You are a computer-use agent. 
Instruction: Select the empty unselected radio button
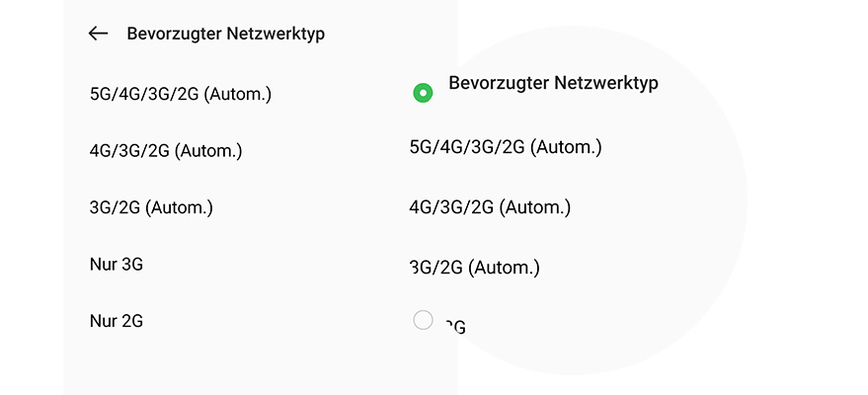click(x=423, y=319)
